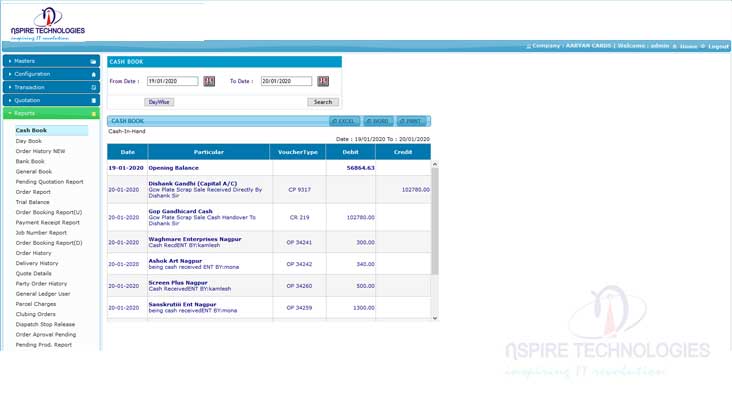Click the cash book table scrollbar down arrow
Screen dimensions: 732x393
(x=435, y=318)
